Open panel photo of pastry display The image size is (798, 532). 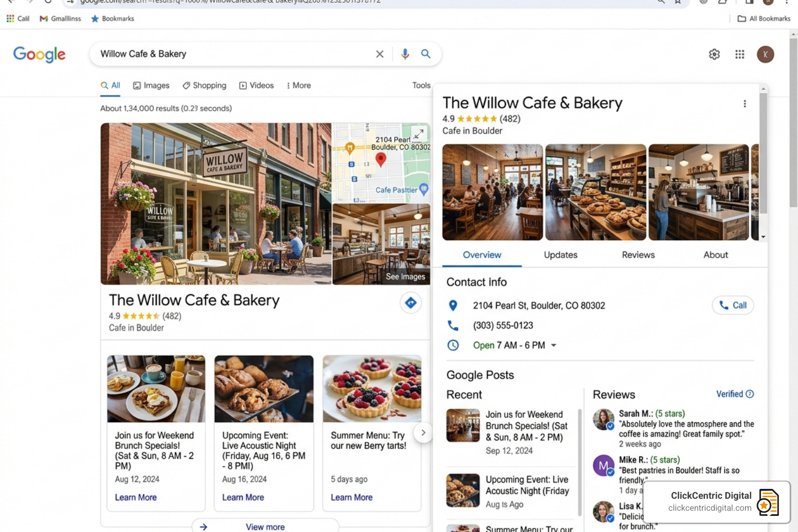coord(596,192)
